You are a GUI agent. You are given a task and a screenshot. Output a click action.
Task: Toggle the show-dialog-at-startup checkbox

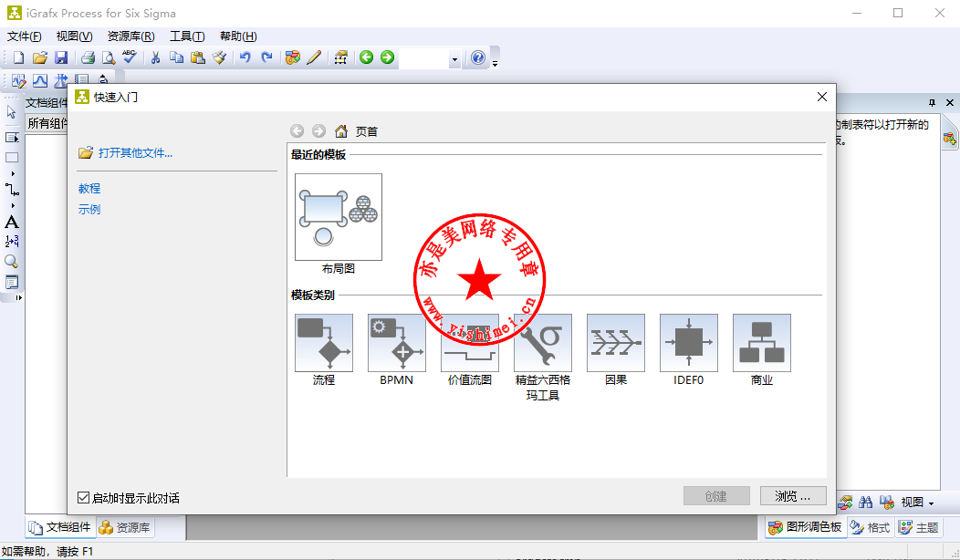84,498
